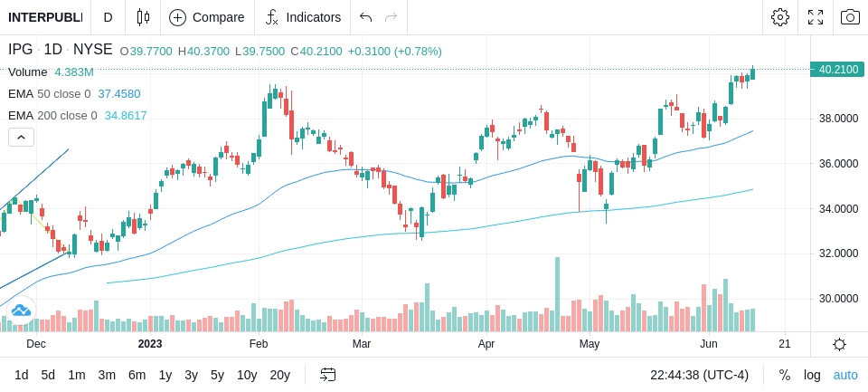Screen dimensions: 868x392
Task: Set the range to 1d
Action: point(22,376)
